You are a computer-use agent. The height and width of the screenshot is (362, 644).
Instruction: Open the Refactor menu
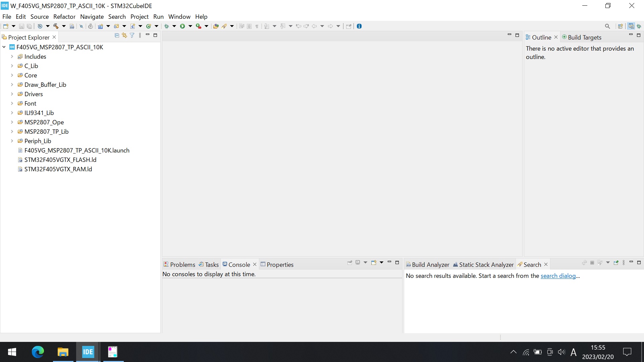[64, 17]
